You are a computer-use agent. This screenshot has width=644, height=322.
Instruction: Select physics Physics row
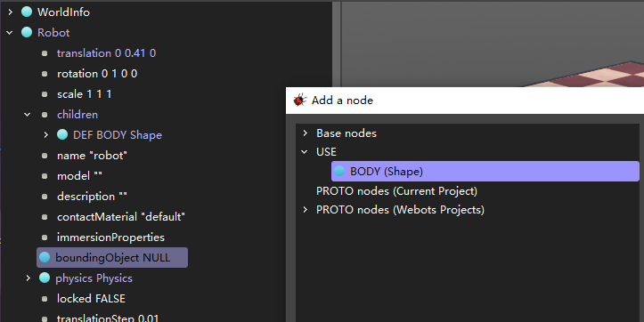point(94,278)
